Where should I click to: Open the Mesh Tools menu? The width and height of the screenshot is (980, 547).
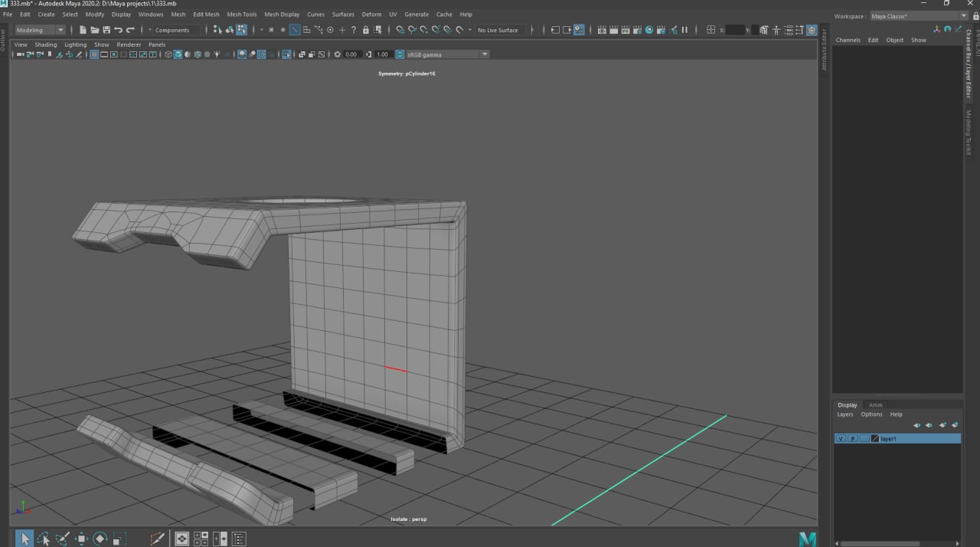pos(242,15)
